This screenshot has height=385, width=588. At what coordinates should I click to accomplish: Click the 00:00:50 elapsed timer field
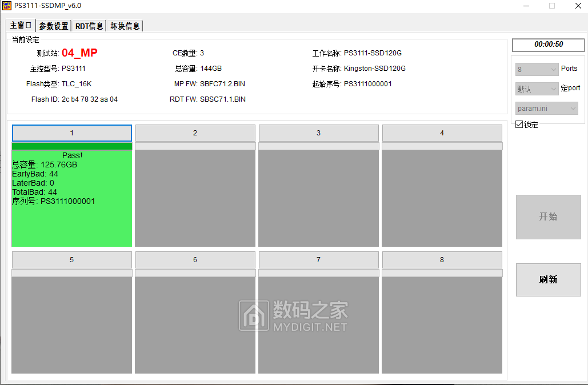(x=548, y=45)
